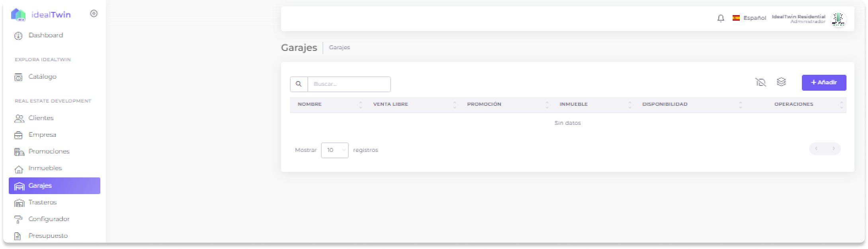Click the stacked layers icon
Screen dimensions: 868x249
pyautogui.click(x=781, y=82)
